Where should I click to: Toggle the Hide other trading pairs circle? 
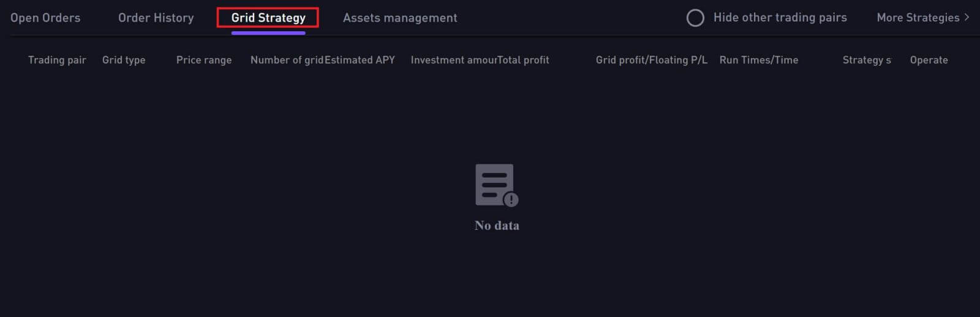tap(695, 18)
